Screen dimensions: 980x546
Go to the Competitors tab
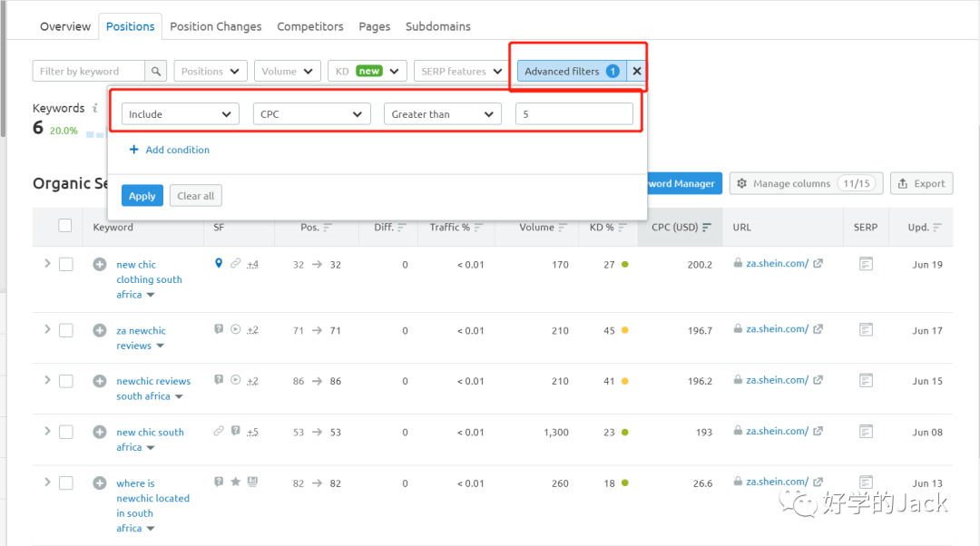click(x=310, y=26)
